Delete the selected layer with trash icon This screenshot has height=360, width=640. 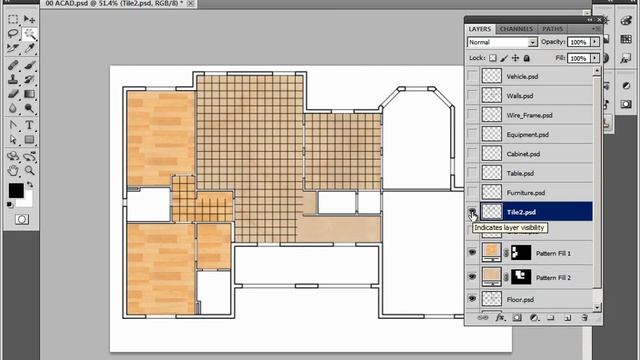584,318
